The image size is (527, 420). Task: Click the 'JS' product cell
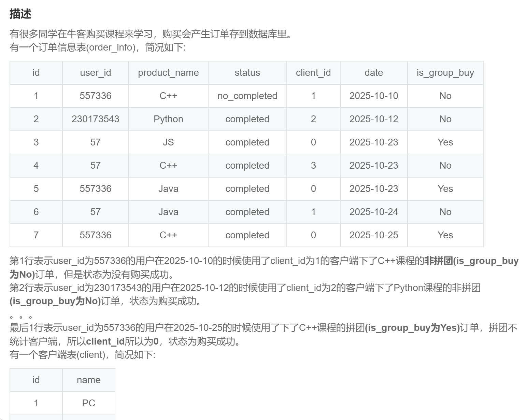168,142
